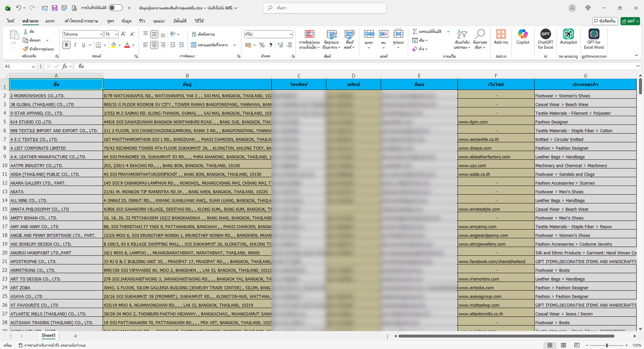Click the percent style icon
644x349 pixels.
262,45
